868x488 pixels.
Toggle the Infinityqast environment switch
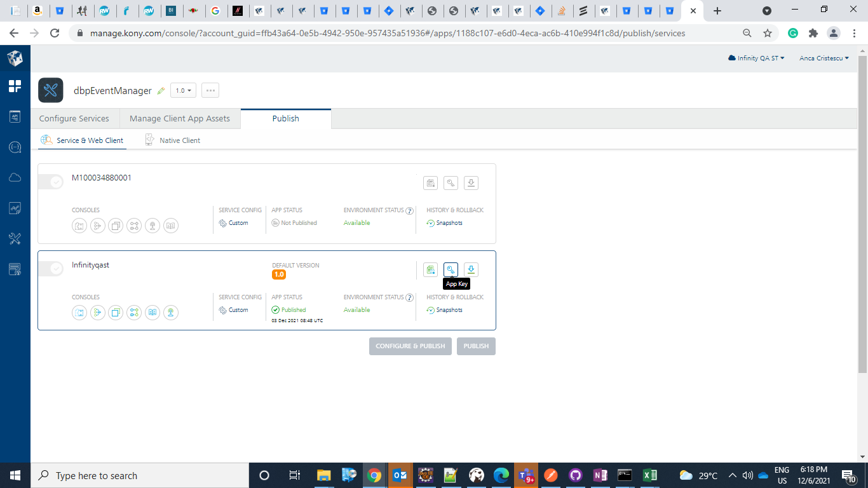point(51,269)
